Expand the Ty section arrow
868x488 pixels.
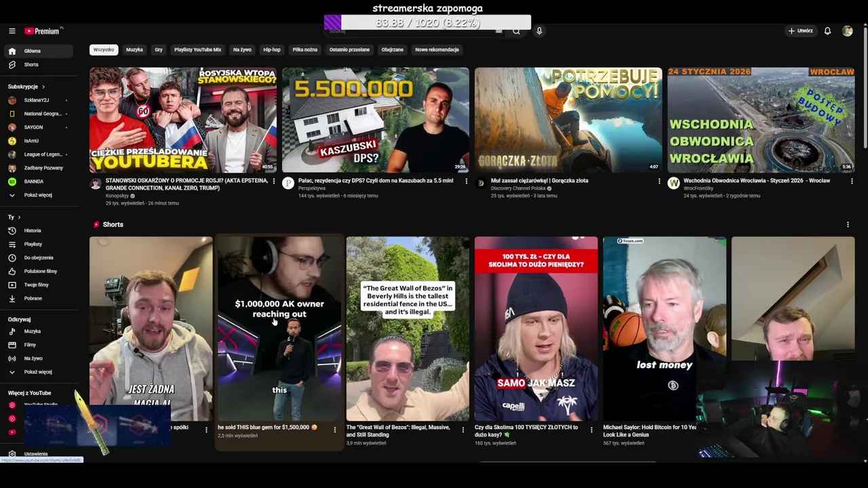(x=19, y=217)
